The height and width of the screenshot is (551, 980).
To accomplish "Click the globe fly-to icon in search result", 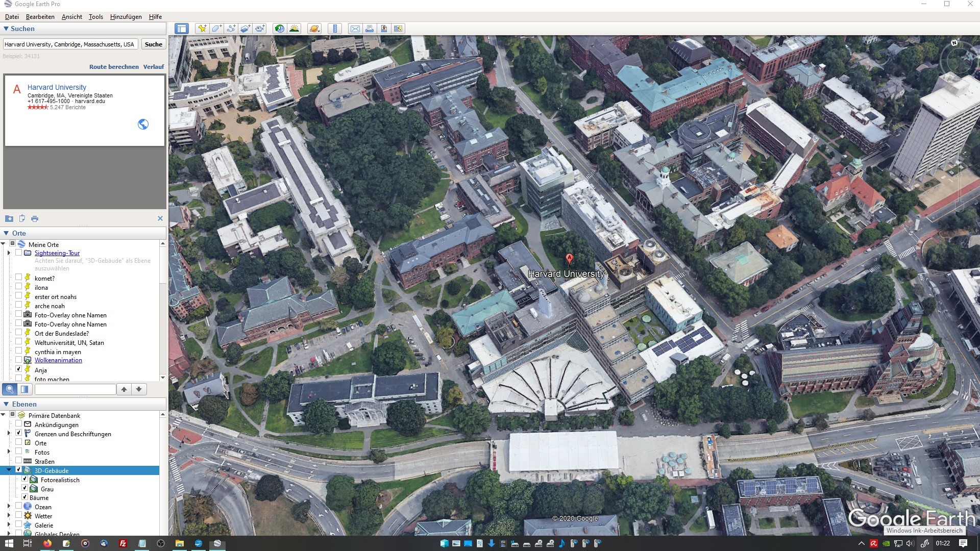I will (143, 124).
